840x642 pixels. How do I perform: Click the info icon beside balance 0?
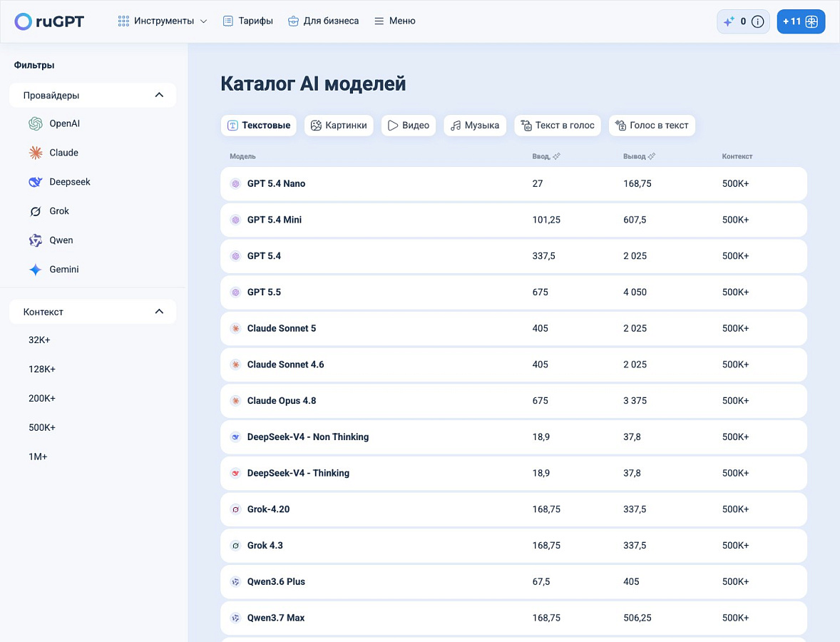coord(757,21)
